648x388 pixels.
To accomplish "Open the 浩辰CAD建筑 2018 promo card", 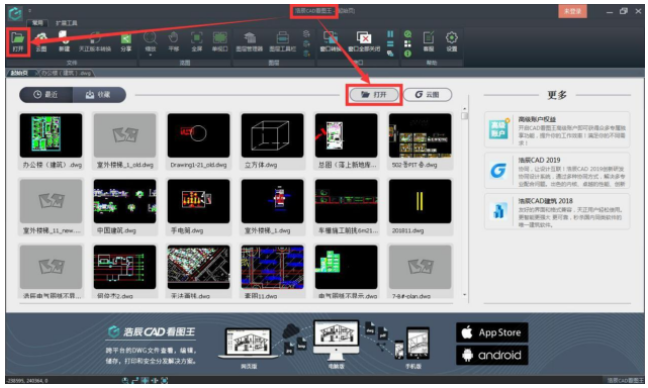I will click(557, 211).
